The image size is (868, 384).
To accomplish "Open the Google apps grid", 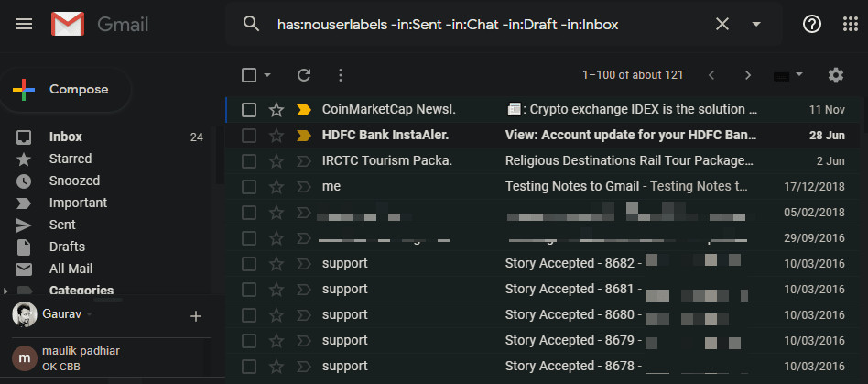I will tap(850, 24).
